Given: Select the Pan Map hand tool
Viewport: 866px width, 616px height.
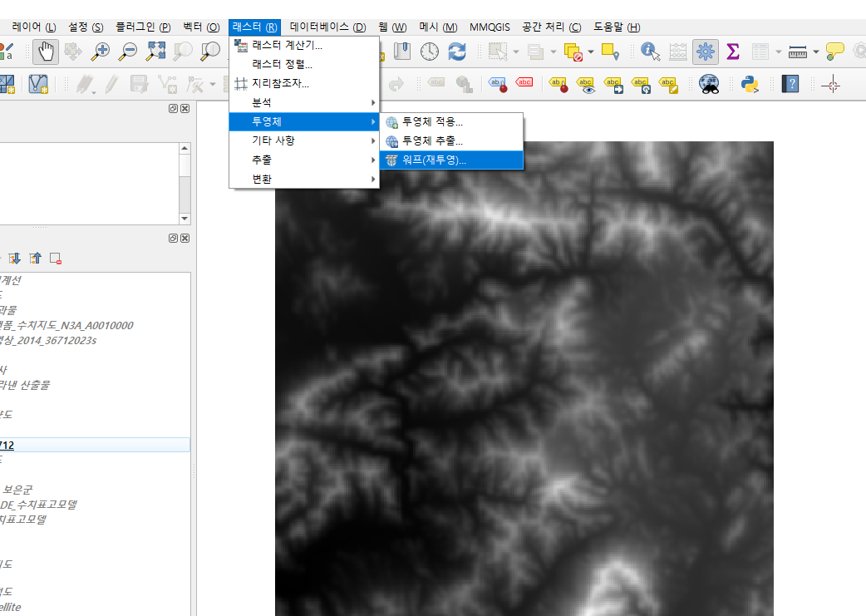Looking at the screenshot, I should 45,52.
